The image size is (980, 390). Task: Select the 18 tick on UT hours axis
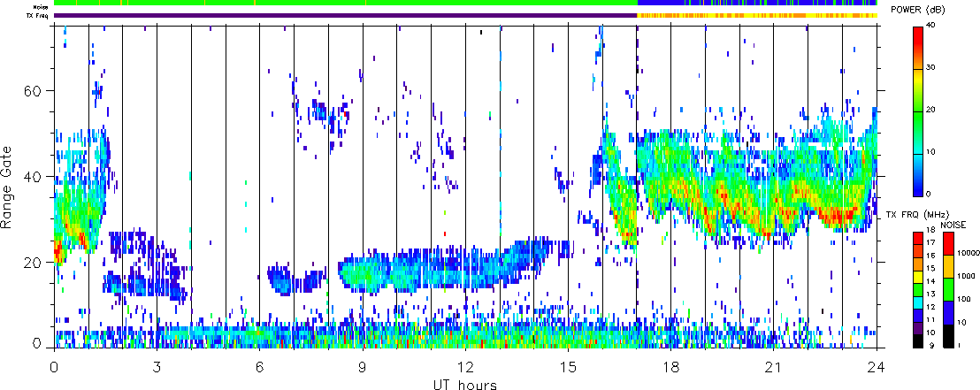670,366
